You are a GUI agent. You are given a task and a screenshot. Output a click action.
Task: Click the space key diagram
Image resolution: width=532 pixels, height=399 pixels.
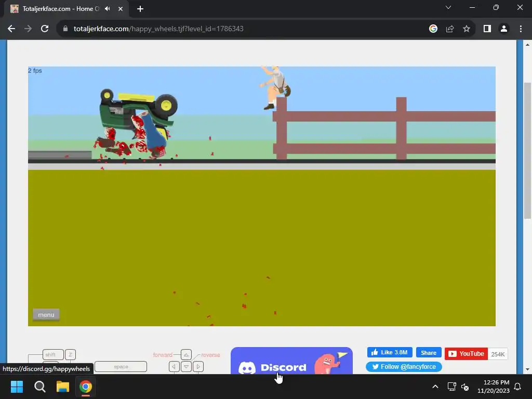pos(121,367)
